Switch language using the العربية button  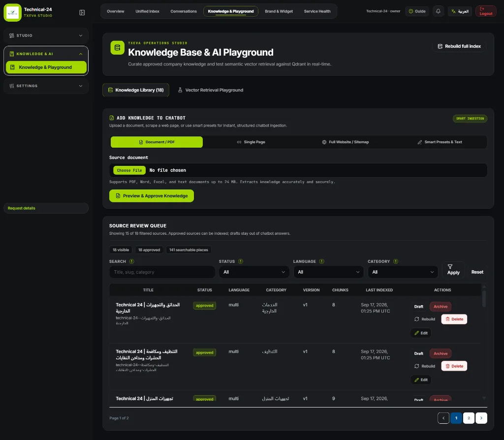(x=460, y=11)
